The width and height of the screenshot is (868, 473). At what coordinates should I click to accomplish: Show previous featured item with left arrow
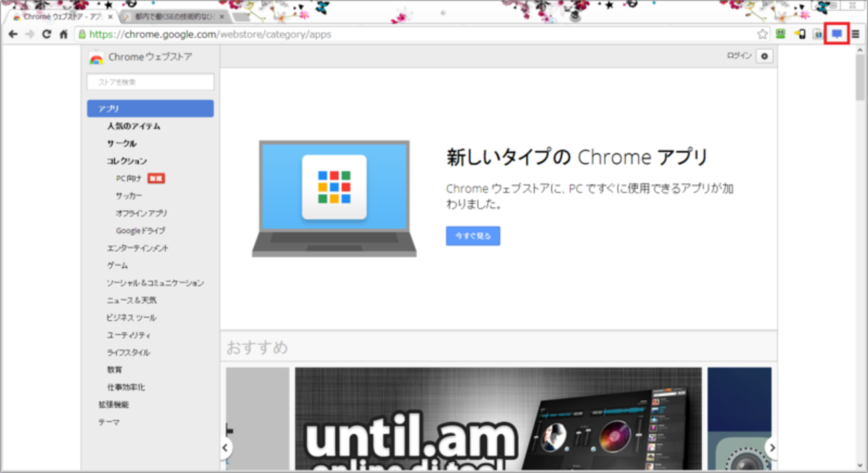point(226,448)
